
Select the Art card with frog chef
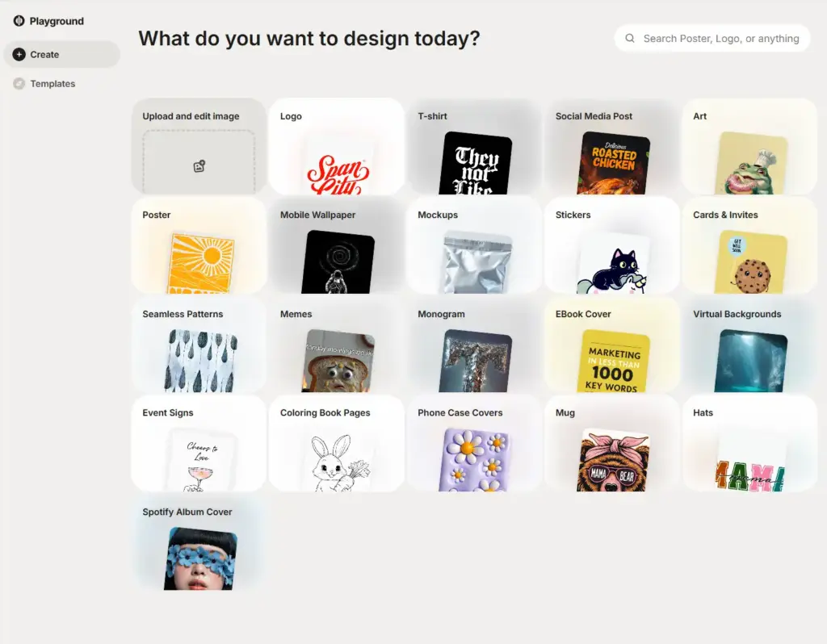(749, 147)
